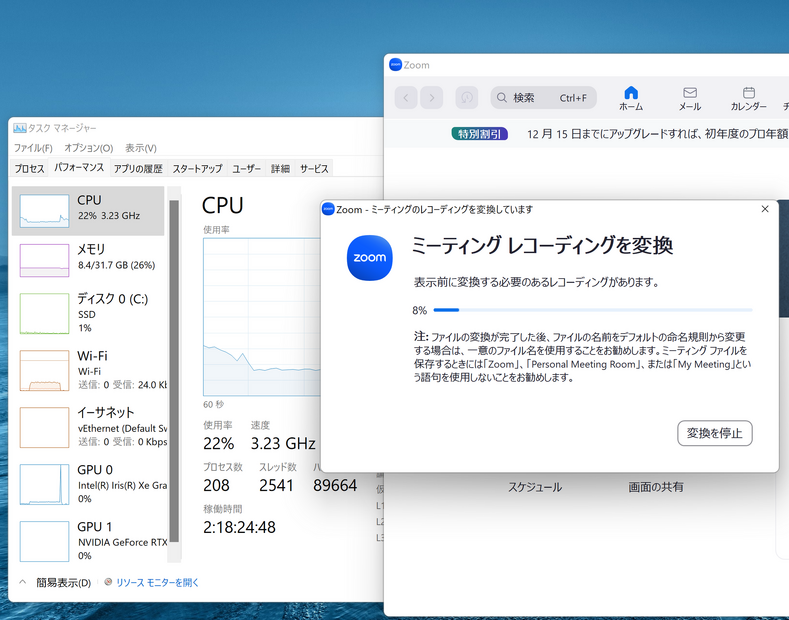Click the 60 秒 graph axis label

coord(213,405)
